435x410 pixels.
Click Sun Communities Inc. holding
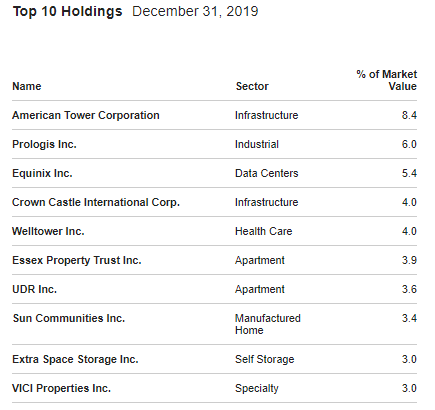pyautogui.click(x=69, y=318)
